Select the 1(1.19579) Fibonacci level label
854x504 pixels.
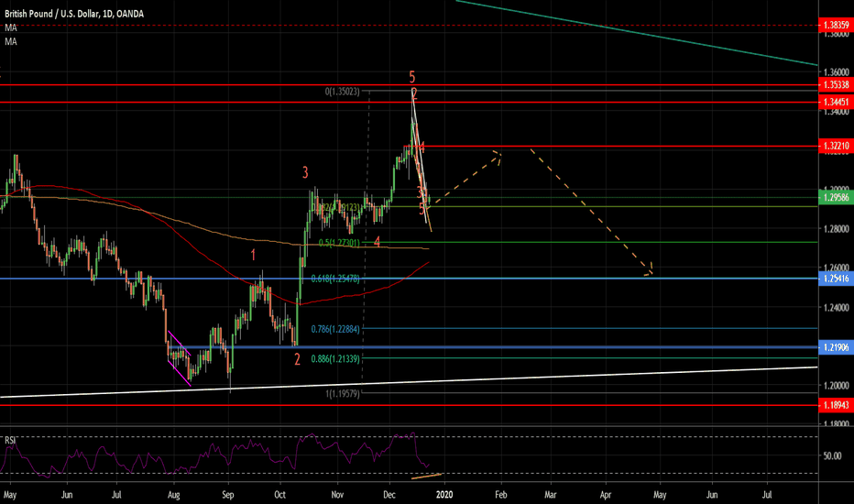pyautogui.click(x=343, y=393)
